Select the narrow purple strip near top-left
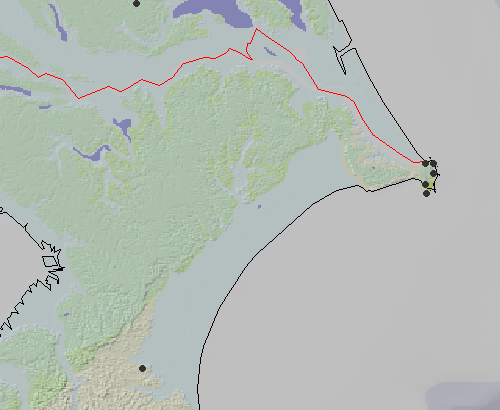The image size is (500, 410). tap(58, 23)
